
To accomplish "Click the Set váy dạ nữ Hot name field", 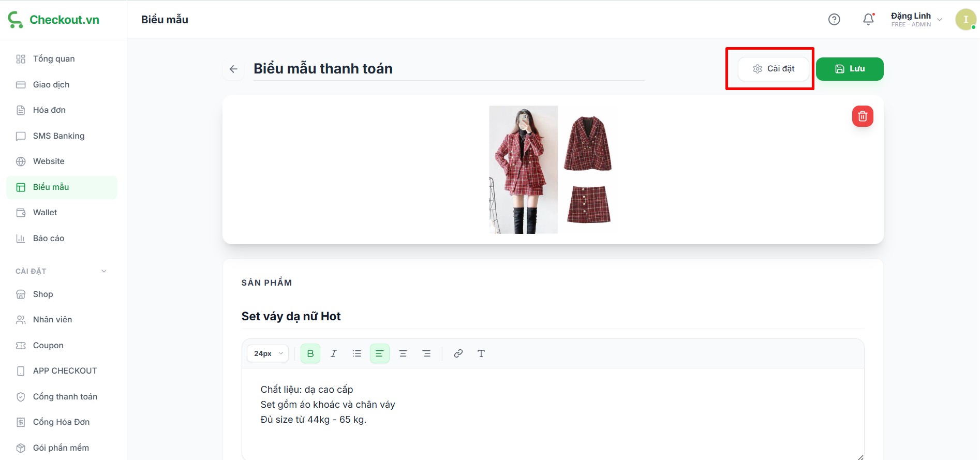I will [552, 316].
